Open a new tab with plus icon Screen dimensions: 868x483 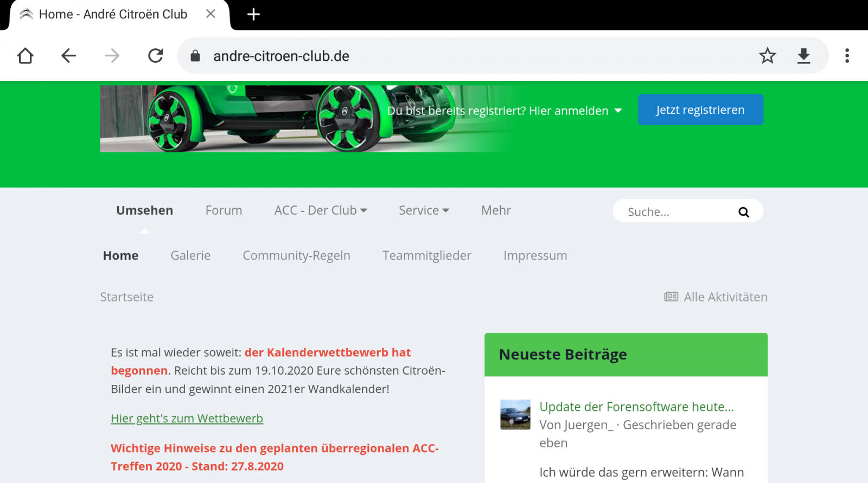[253, 14]
